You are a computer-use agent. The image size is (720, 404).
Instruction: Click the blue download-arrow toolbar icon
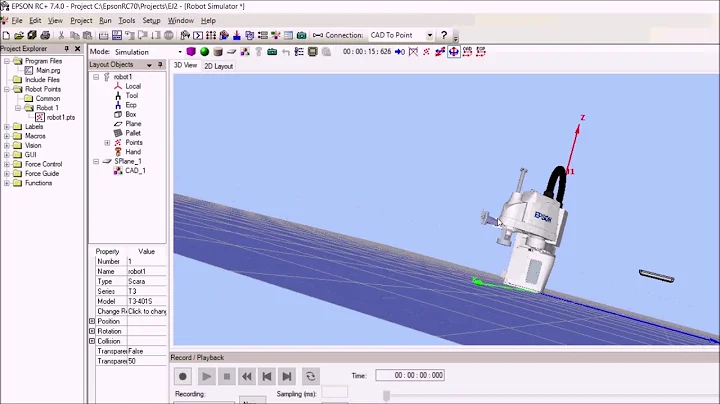click(x=237, y=35)
